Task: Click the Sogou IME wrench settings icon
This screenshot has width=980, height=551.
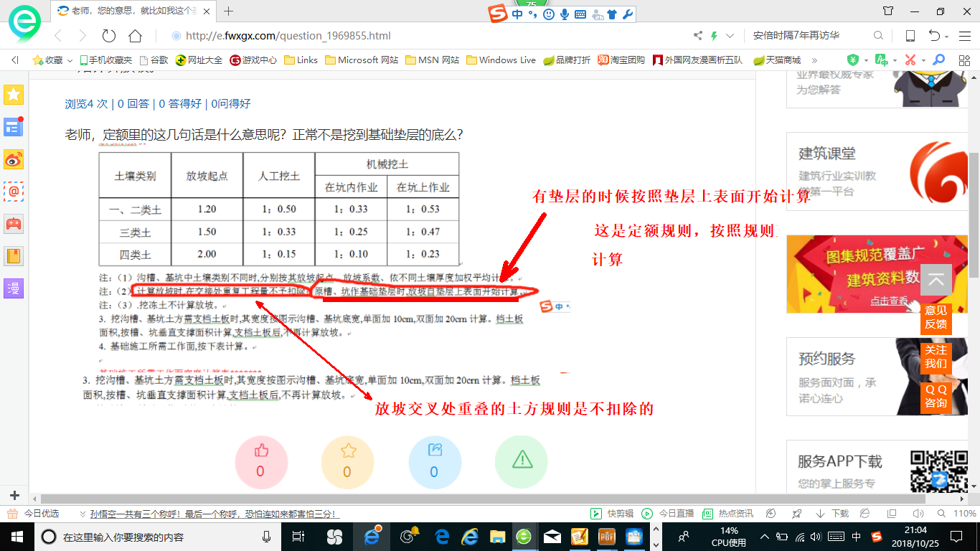Action: [627, 14]
